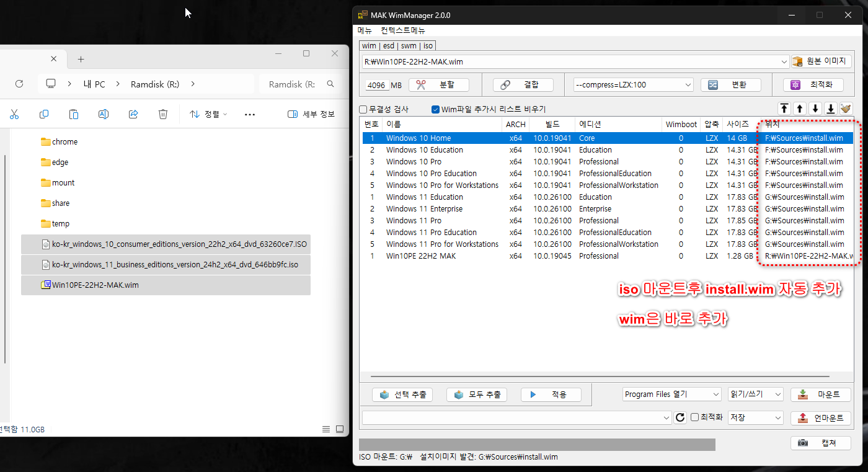Switch Explorer to large icons view
The height and width of the screenshot is (472, 868).
[x=340, y=429]
